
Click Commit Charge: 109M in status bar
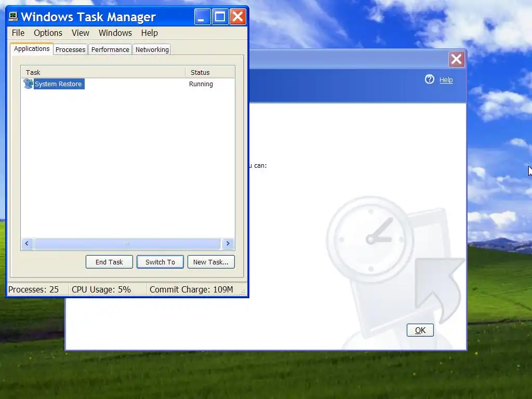pyautogui.click(x=191, y=289)
